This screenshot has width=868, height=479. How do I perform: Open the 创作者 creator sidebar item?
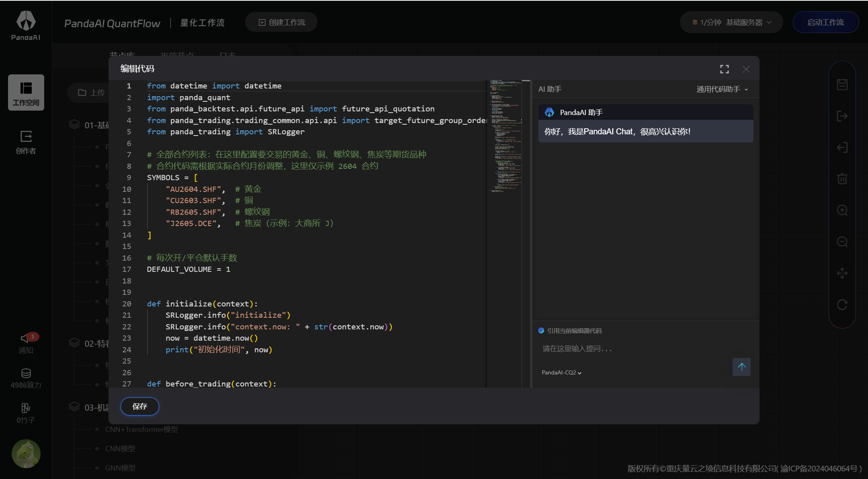point(26,142)
